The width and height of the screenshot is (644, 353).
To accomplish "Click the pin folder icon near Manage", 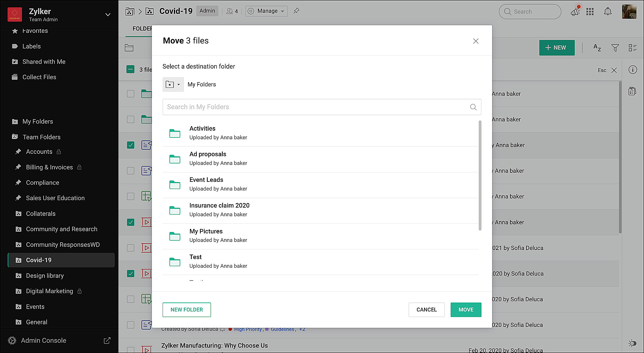I will coord(296,11).
